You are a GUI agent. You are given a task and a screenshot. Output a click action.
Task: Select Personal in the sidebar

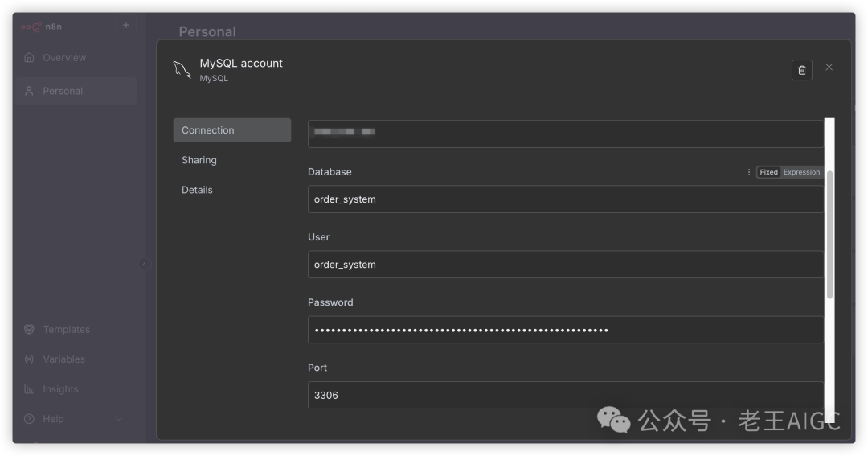click(76, 91)
